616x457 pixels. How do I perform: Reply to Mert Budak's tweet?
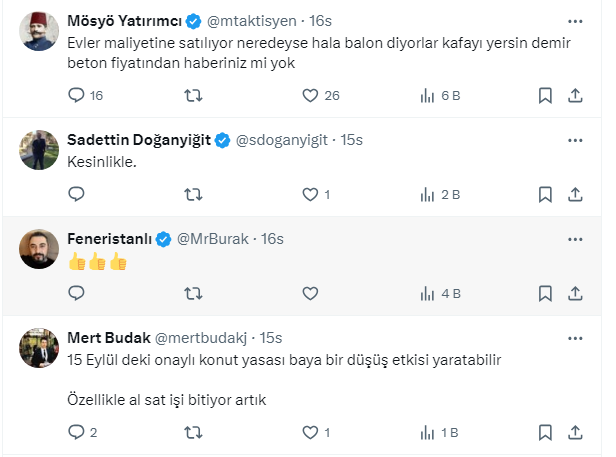click(x=76, y=432)
